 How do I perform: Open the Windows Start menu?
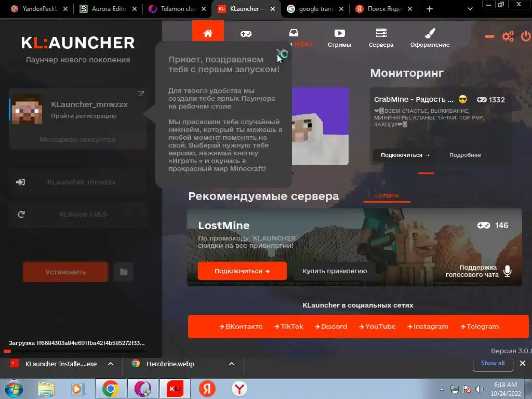point(14,389)
